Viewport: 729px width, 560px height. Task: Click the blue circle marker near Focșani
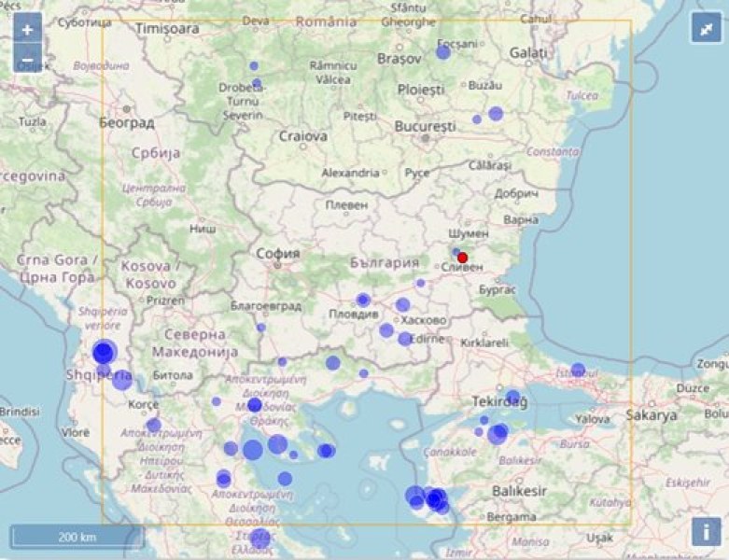pyautogui.click(x=443, y=52)
